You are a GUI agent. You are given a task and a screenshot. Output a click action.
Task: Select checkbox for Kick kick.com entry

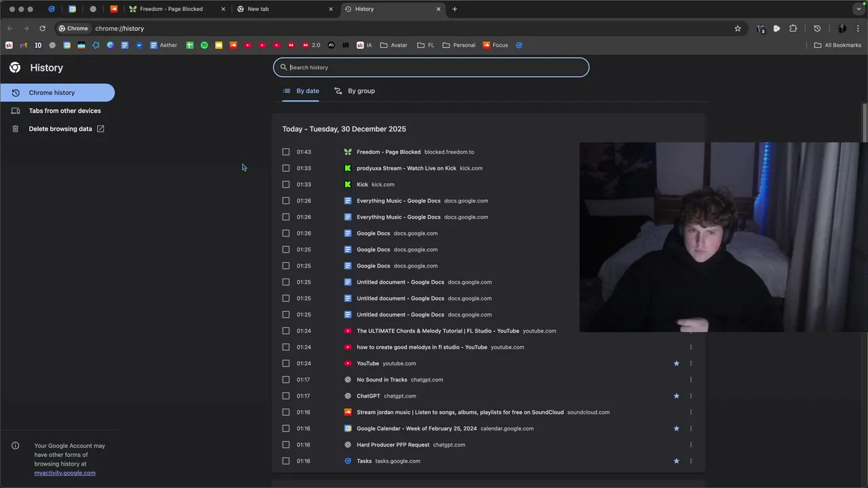point(285,184)
